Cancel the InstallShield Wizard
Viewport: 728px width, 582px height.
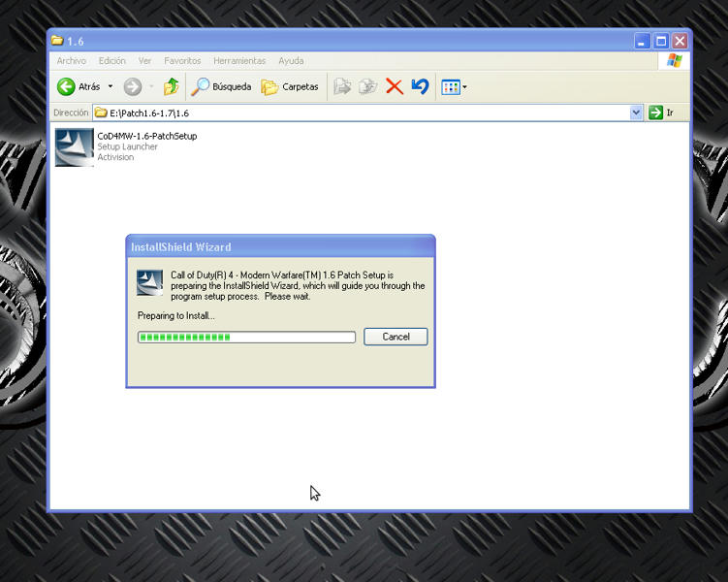(396, 337)
